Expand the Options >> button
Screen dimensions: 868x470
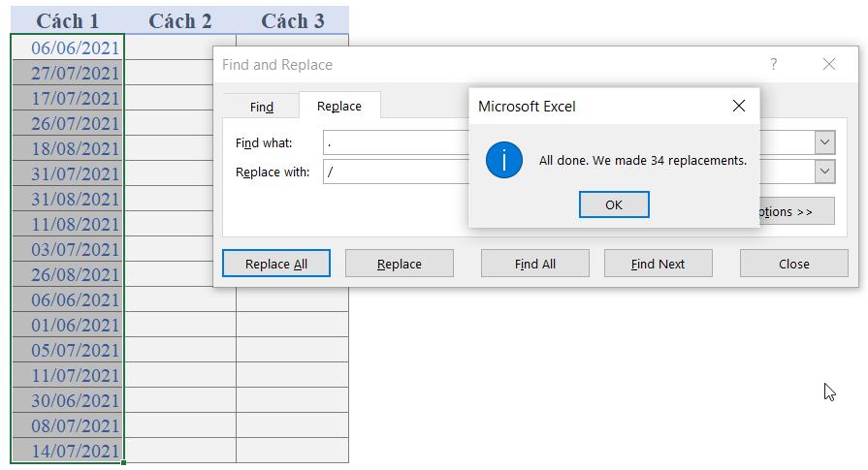[797, 211]
